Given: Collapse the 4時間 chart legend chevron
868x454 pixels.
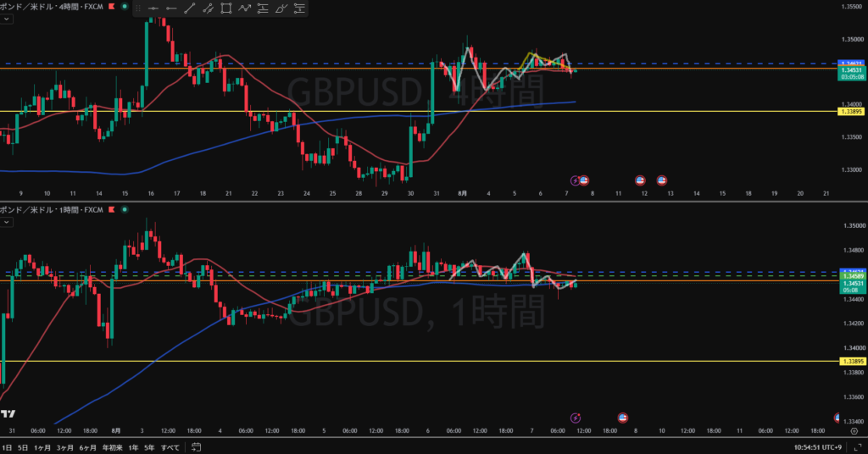Looking at the screenshot, I should point(6,19).
